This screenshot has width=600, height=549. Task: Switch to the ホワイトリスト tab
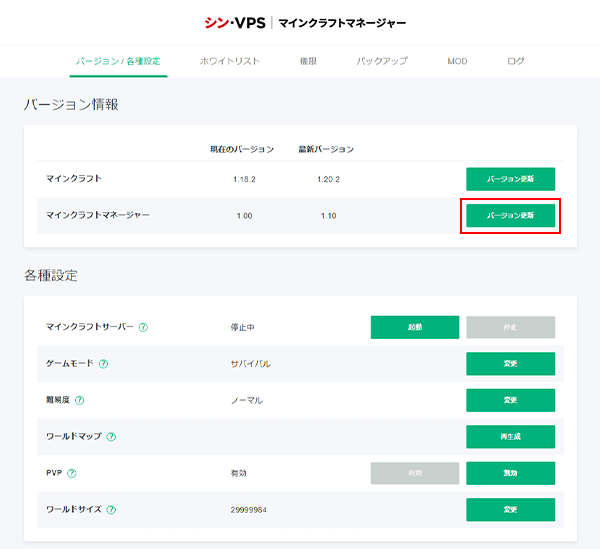click(230, 61)
